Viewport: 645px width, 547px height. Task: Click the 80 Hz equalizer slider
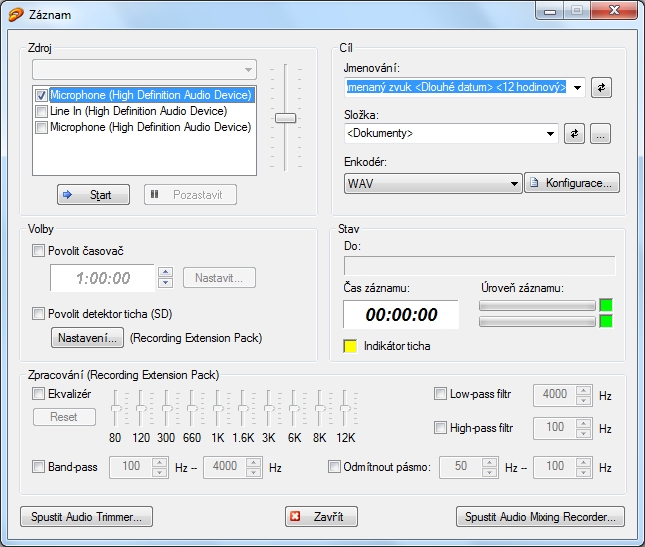pyautogui.click(x=116, y=408)
